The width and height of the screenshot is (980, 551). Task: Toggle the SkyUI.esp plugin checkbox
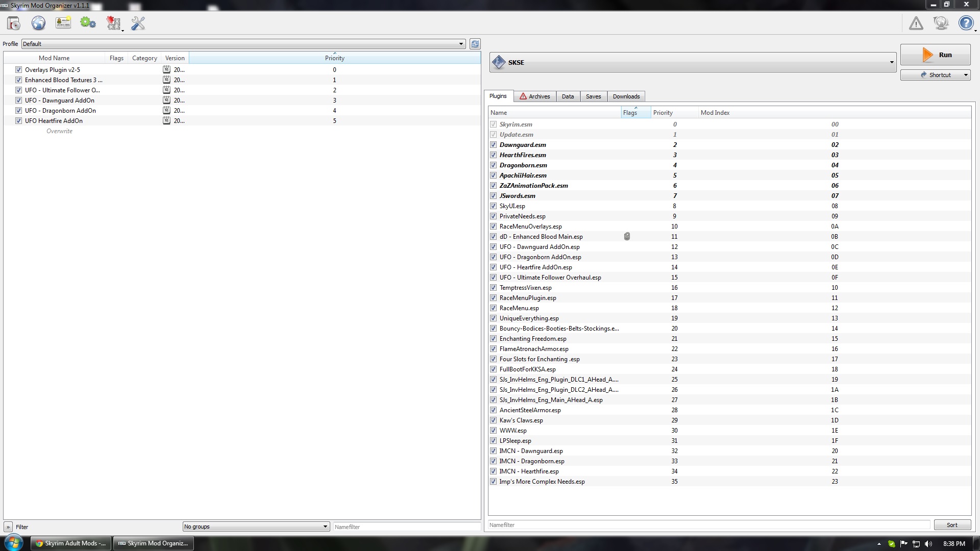click(x=493, y=206)
